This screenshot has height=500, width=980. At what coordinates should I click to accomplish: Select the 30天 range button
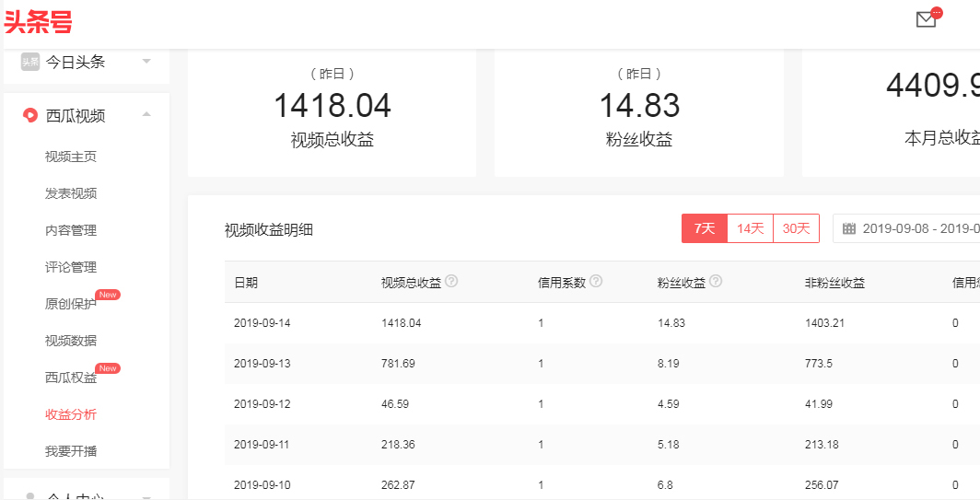tap(796, 228)
